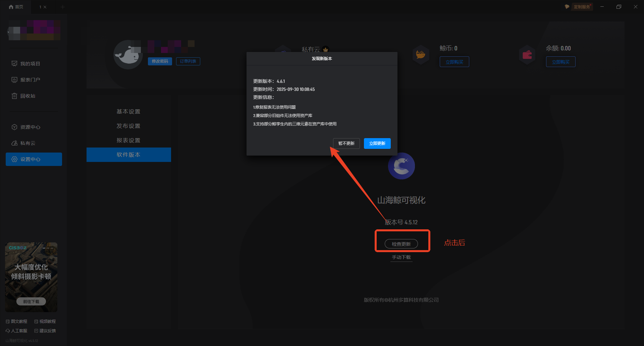Click the 私有云 cloud icon

[x=14, y=143]
